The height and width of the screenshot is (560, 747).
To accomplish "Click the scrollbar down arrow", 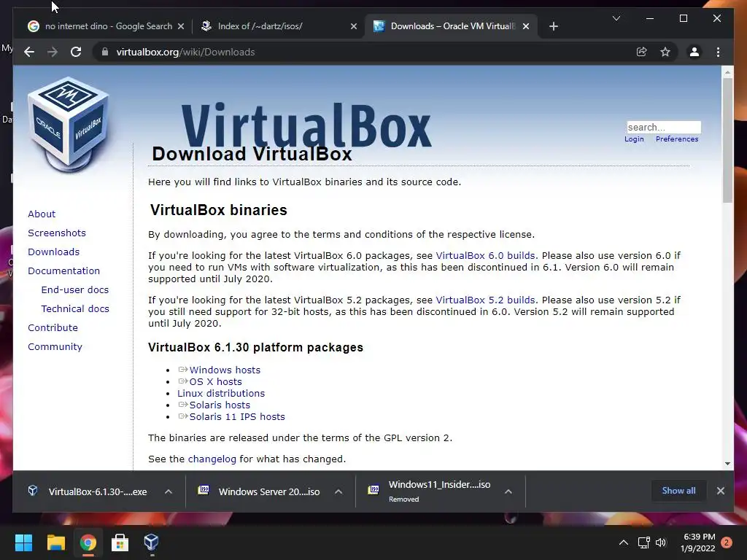I will point(727,463).
